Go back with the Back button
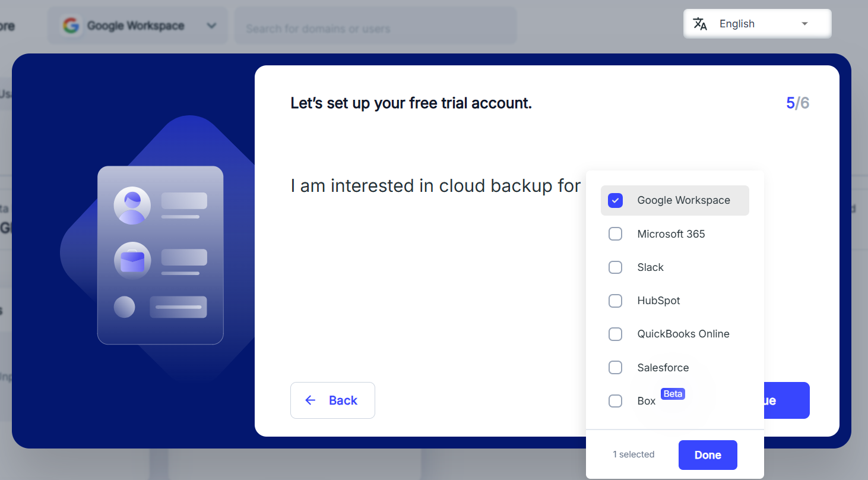This screenshot has height=480, width=868. (x=332, y=400)
